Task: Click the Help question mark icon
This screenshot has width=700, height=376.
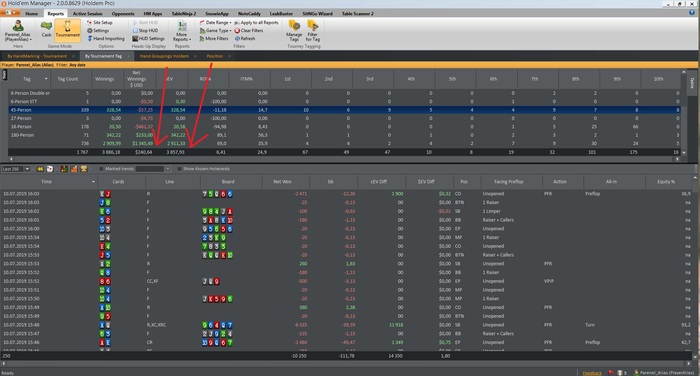Action: (692, 13)
